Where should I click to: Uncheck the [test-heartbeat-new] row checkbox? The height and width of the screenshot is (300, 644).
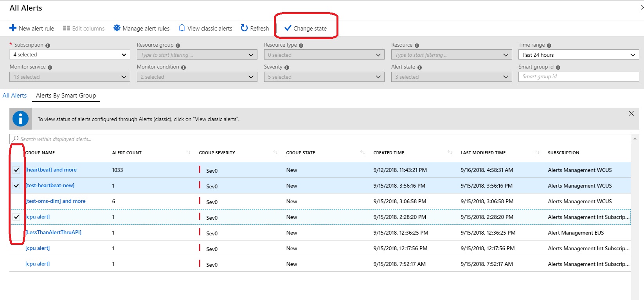[16, 186]
